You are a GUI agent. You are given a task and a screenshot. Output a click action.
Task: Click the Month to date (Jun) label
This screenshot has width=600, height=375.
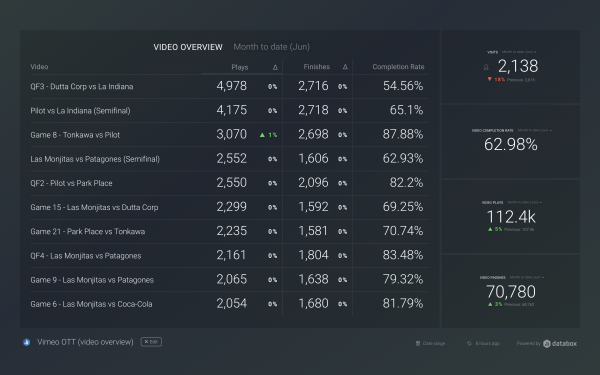pyautogui.click(x=272, y=47)
